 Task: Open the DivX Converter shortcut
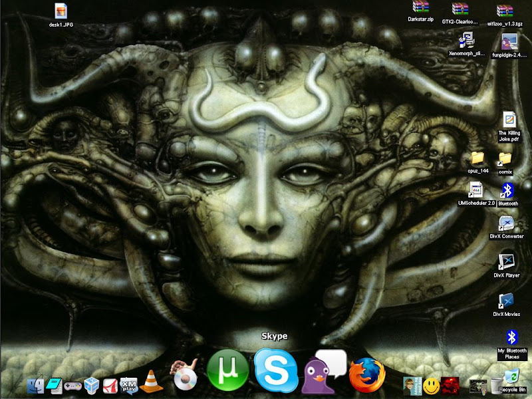pyautogui.click(x=507, y=227)
